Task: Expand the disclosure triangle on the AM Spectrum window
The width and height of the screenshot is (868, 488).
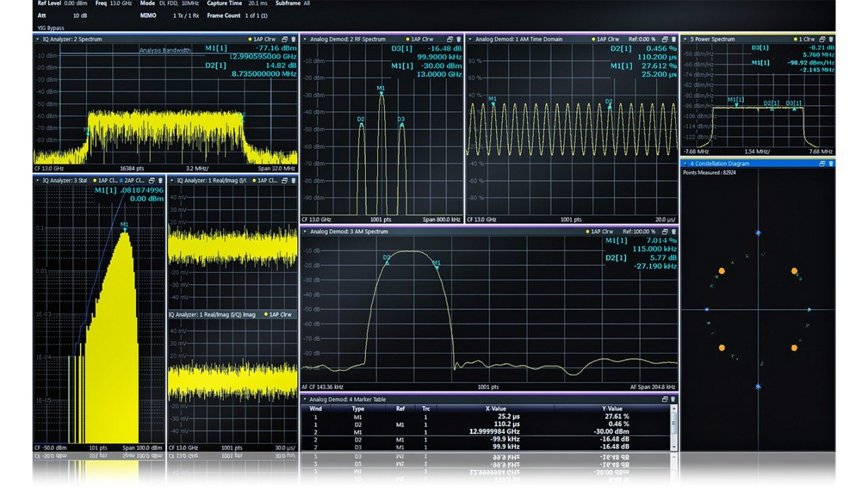Action: coord(304,230)
